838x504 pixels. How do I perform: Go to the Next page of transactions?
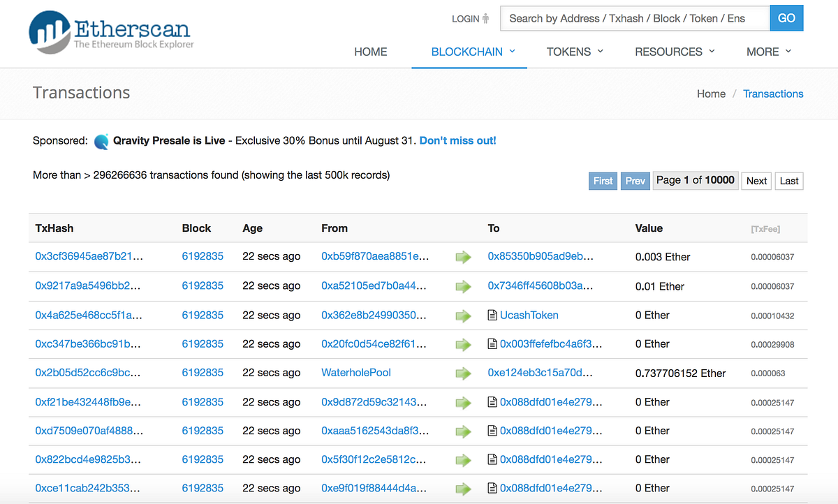pyautogui.click(x=756, y=181)
